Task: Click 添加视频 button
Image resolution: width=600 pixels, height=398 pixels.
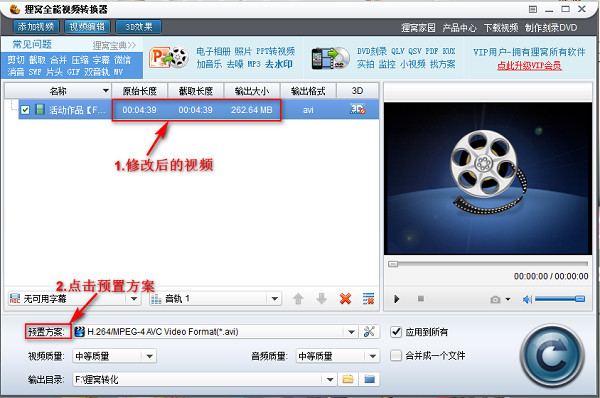Action: [x=36, y=27]
